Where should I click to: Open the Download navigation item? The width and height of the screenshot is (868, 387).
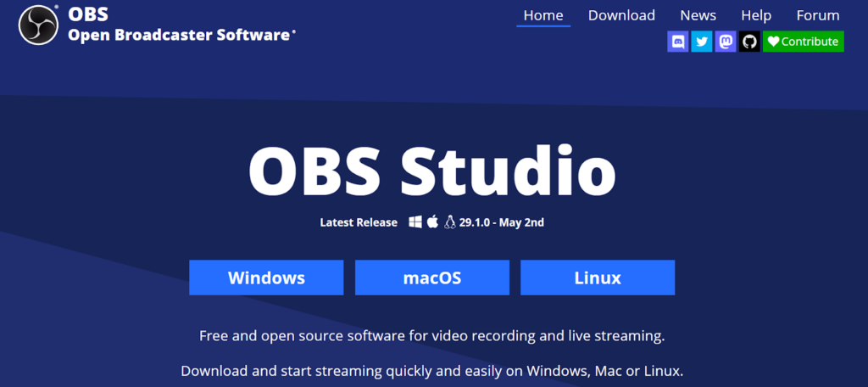(621, 15)
